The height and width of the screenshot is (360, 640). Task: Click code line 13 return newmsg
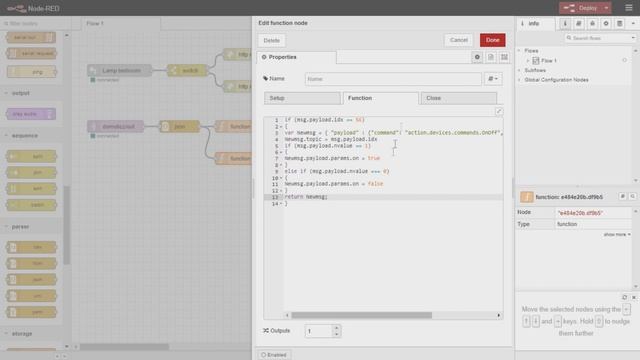pos(306,197)
